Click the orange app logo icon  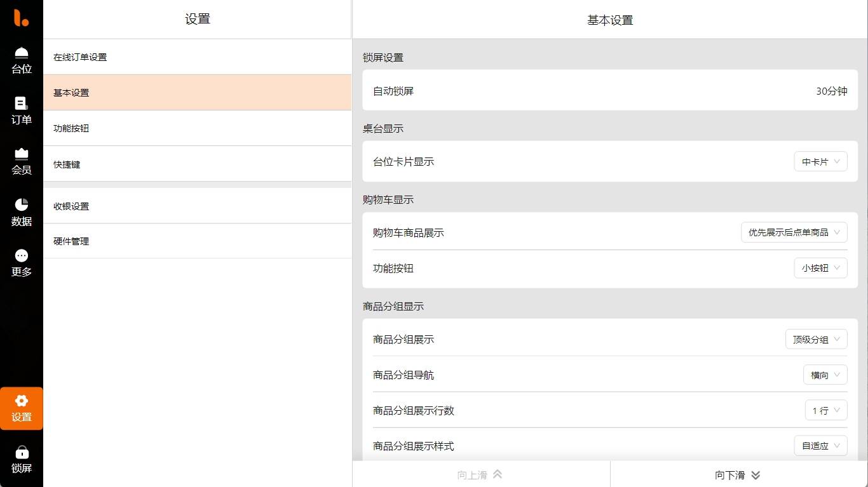coord(22,18)
